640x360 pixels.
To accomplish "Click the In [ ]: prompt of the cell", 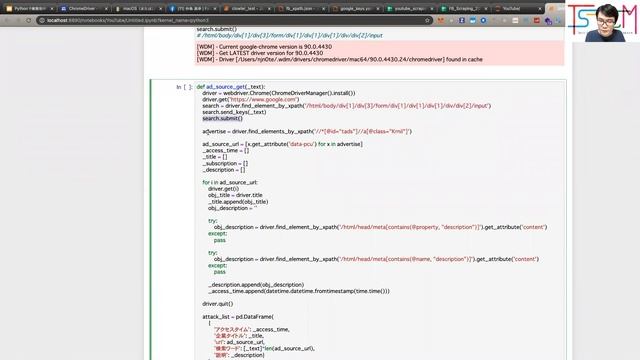I will click(184, 87).
